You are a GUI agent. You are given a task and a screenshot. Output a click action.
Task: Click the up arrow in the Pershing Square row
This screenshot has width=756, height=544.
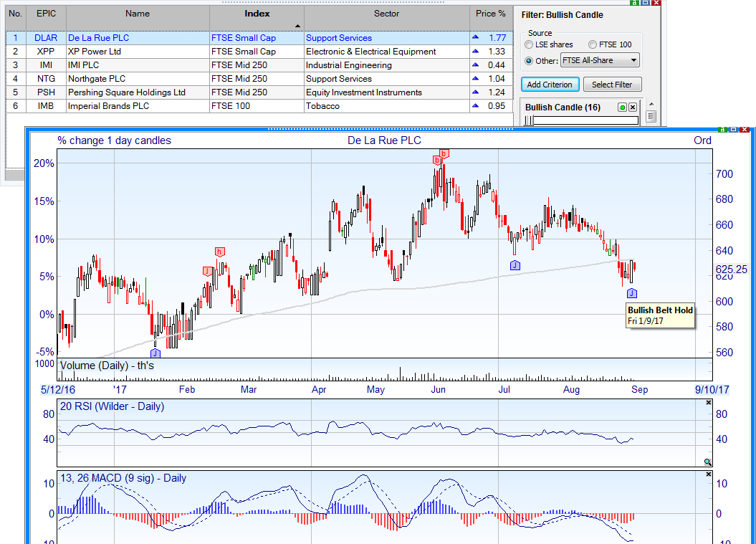pos(475,92)
